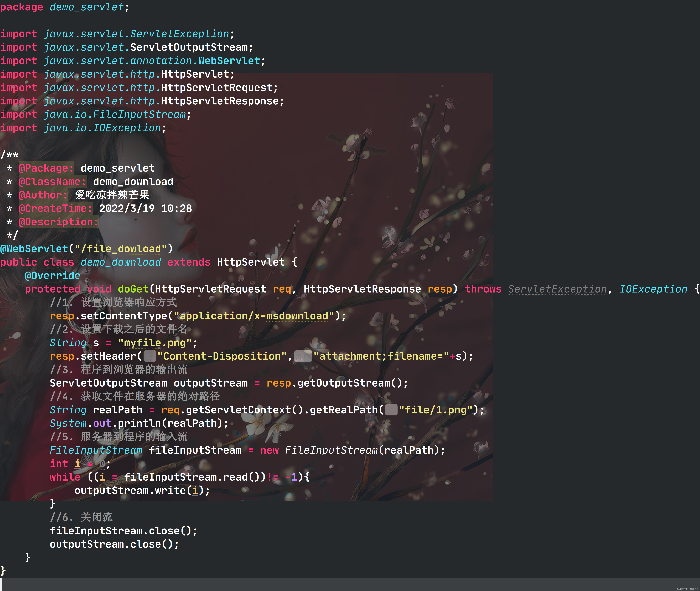This screenshot has height=591, width=700.
Task: Click the @Package: Javadoc tag
Action: click(46, 168)
